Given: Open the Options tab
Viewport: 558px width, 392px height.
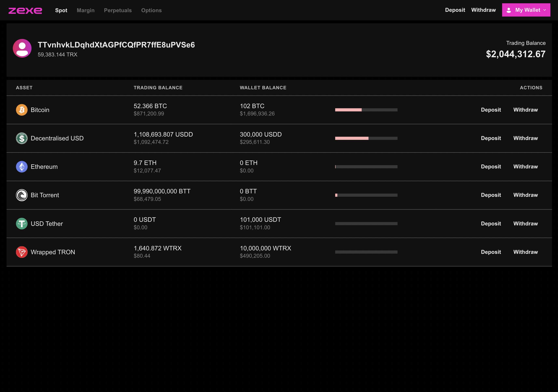Looking at the screenshot, I should [x=151, y=10].
